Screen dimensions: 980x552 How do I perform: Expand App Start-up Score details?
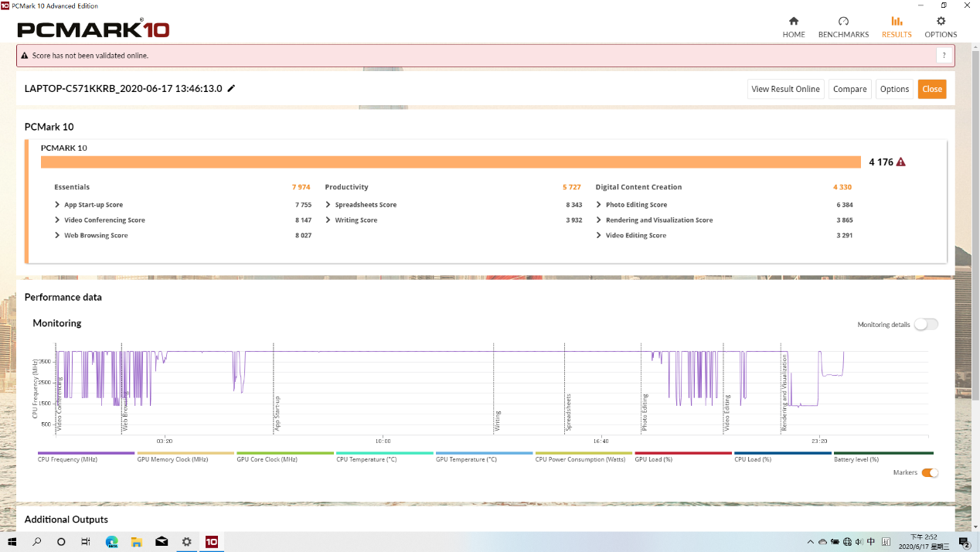coord(58,205)
